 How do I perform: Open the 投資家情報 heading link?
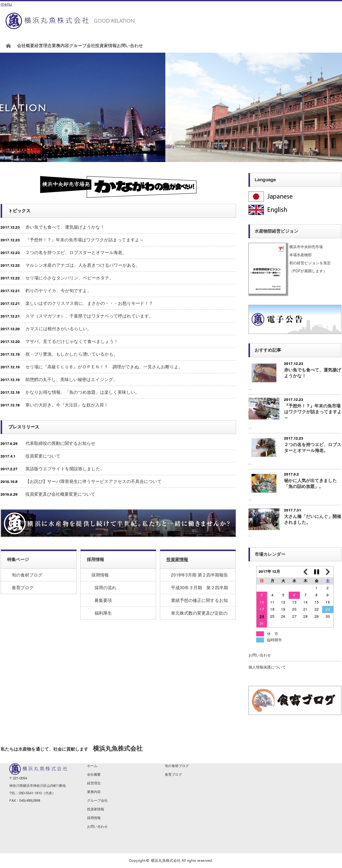177,560
